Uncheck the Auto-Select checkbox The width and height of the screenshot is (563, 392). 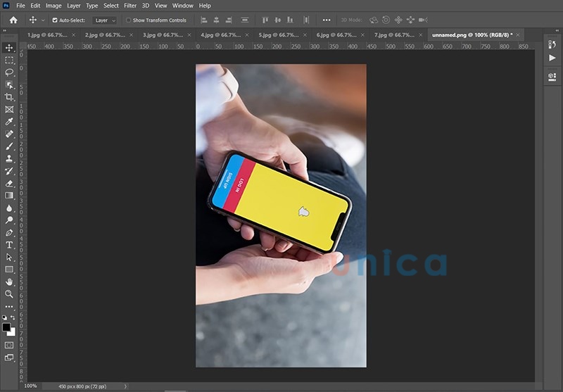pyautogui.click(x=56, y=20)
